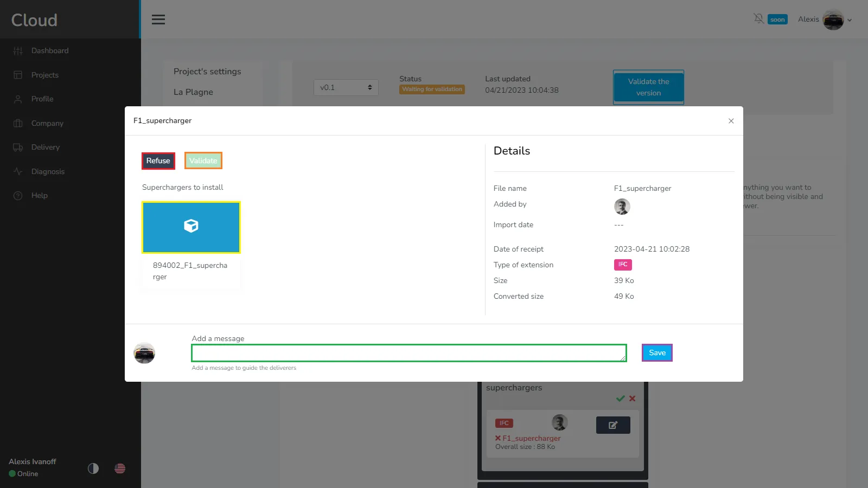Open the Diagnosis sidebar item

pos(48,171)
